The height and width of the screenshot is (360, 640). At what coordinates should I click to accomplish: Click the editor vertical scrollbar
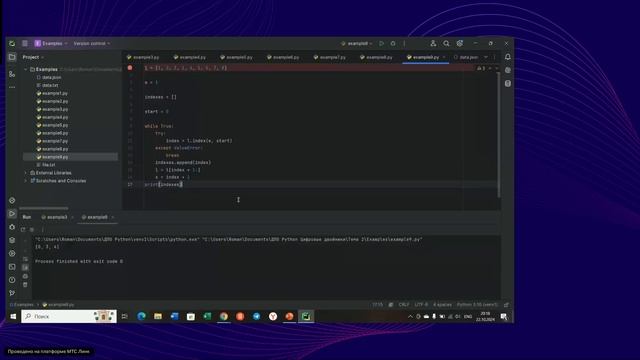499,135
